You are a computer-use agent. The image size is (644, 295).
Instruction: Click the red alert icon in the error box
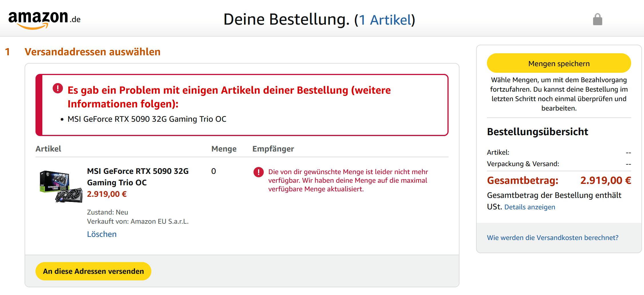58,88
